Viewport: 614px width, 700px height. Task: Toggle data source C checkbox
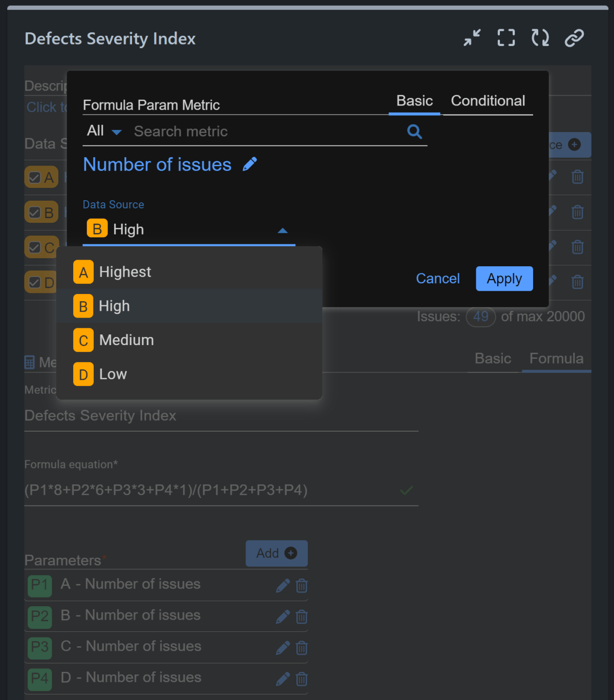(x=34, y=247)
